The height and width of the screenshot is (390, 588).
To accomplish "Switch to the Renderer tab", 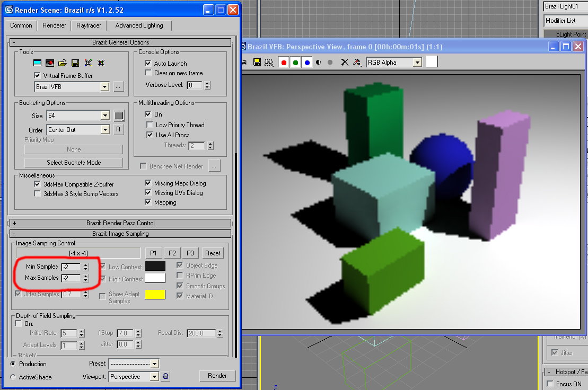I will [x=54, y=25].
